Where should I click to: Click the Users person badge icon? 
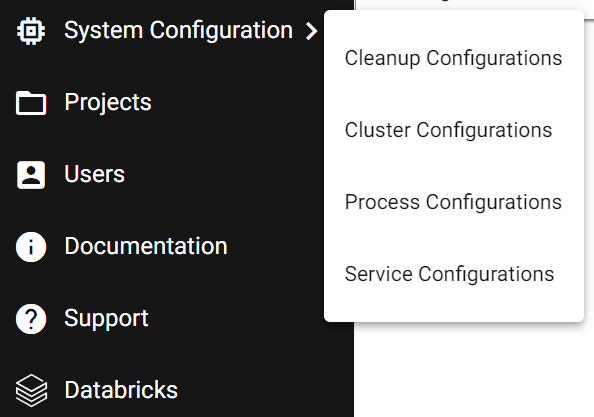click(31, 175)
